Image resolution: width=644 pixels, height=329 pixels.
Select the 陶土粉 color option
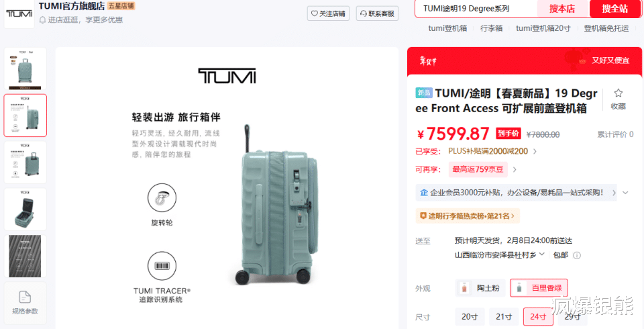[x=480, y=288]
